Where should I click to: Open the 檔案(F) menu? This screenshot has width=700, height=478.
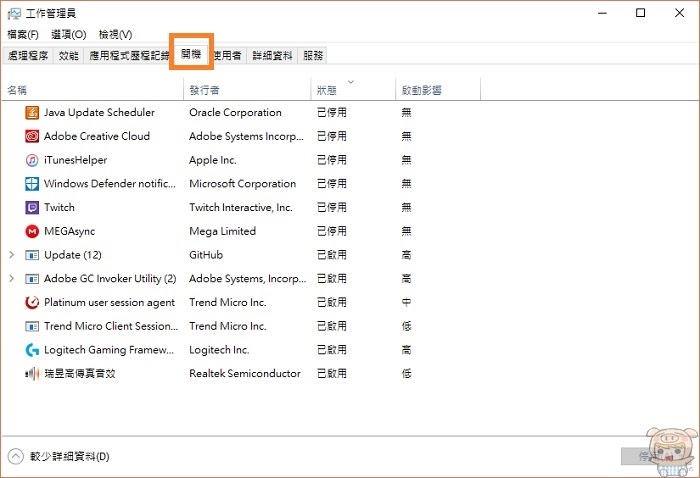pos(23,34)
